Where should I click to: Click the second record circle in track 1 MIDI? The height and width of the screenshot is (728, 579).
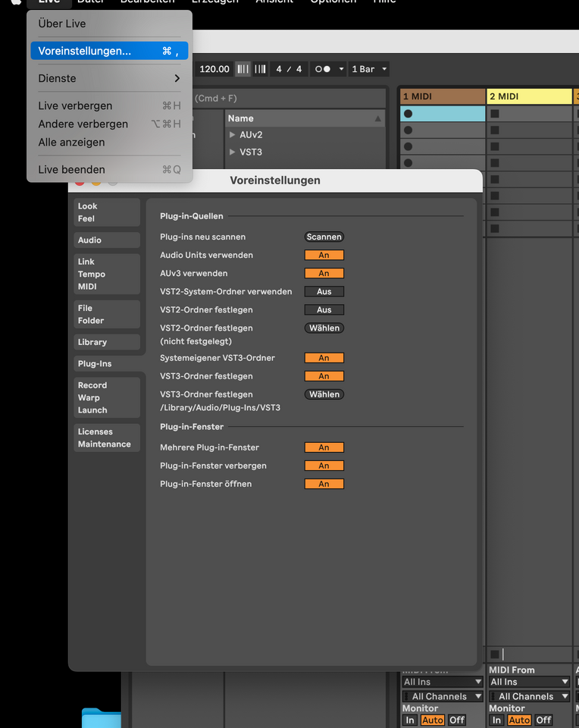point(408,130)
